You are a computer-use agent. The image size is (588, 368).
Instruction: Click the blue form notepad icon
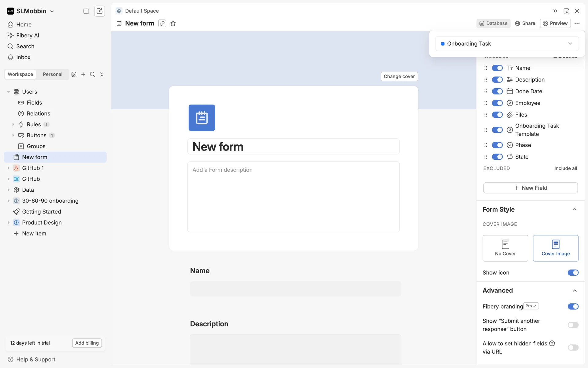click(x=202, y=118)
